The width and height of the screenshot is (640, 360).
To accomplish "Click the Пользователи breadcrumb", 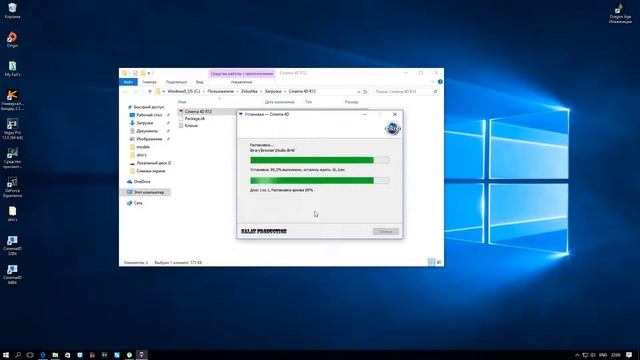I will [x=220, y=91].
